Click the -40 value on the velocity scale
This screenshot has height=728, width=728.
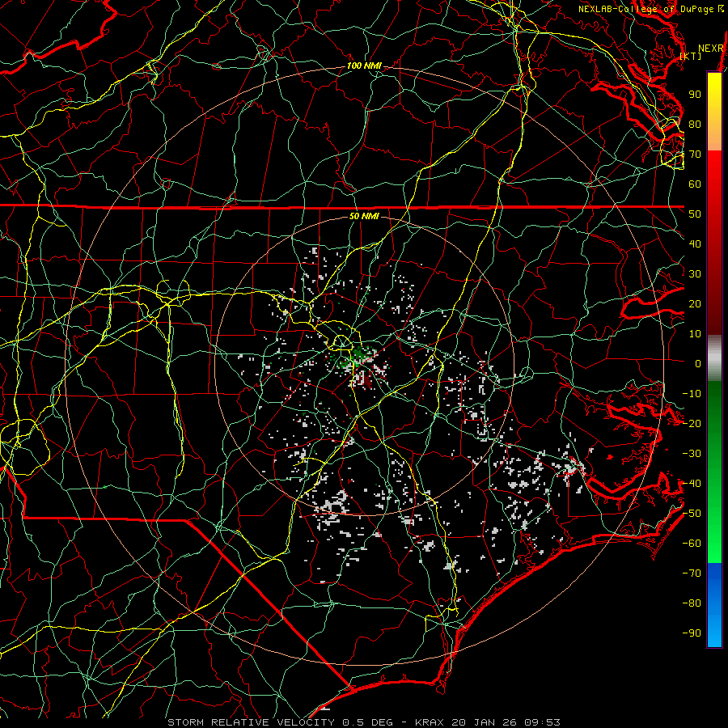(x=692, y=484)
